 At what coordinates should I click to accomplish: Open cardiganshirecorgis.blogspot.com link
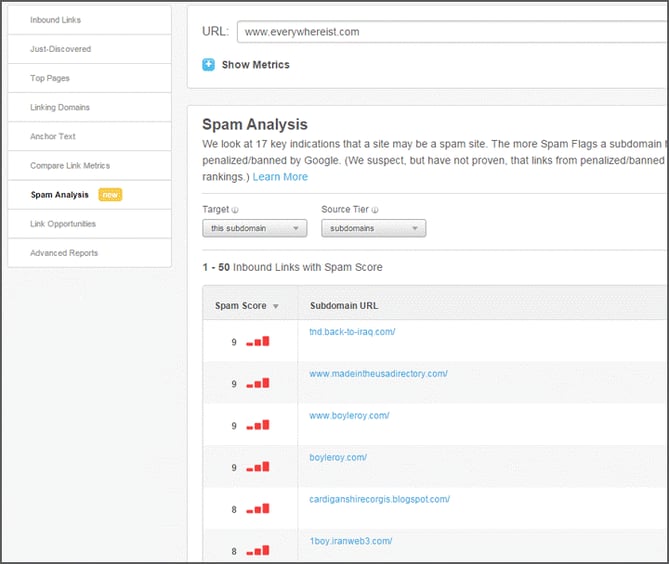point(379,499)
